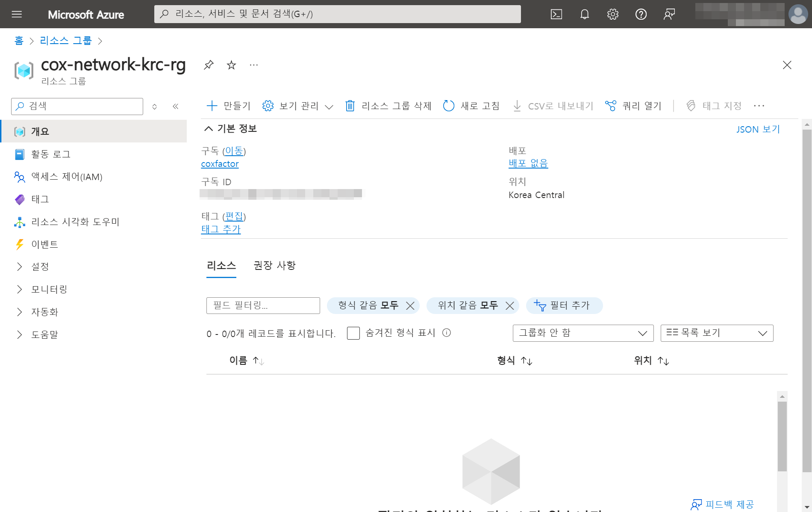The height and width of the screenshot is (512, 812).
Task: Open the help question mark menu
Action: tap(641, 14)
